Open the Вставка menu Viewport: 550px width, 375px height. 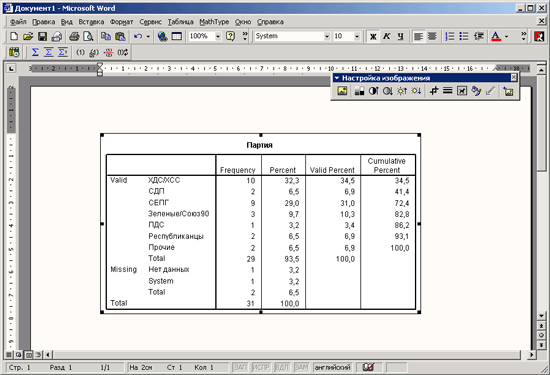click(x=91, y=22)
